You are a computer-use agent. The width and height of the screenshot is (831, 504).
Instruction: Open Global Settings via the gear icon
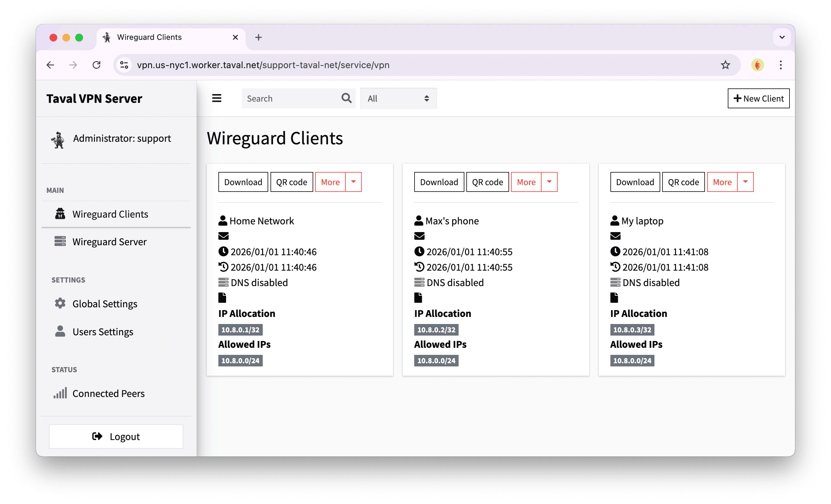(x=60, y=303)
